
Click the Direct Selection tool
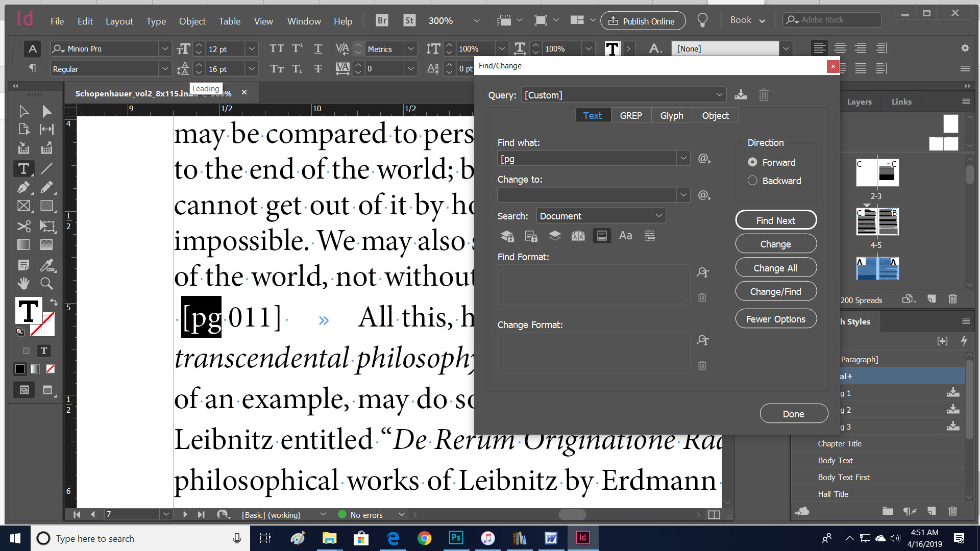46,111
